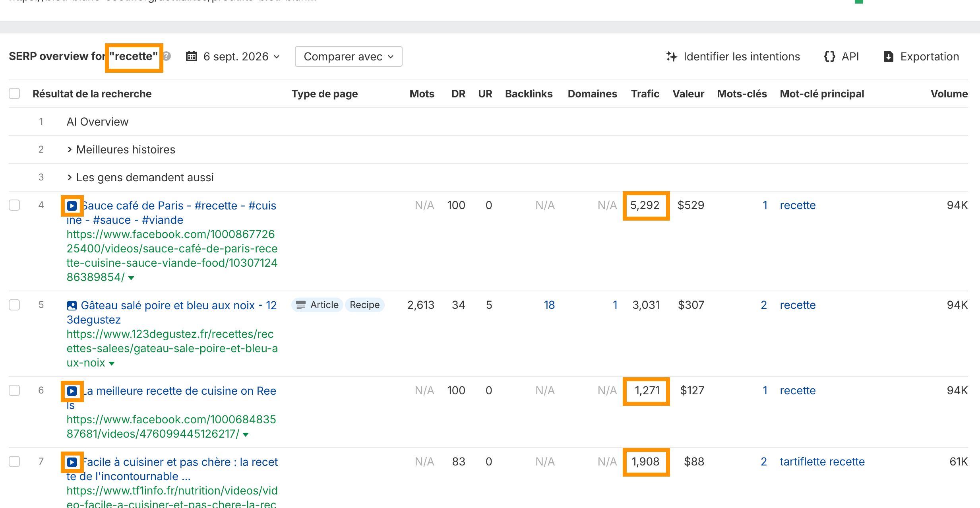The width and height of the screenshot is (980, 508).
Task: Click the recette keyword in row 4
Action: click(x=798, y=205)
